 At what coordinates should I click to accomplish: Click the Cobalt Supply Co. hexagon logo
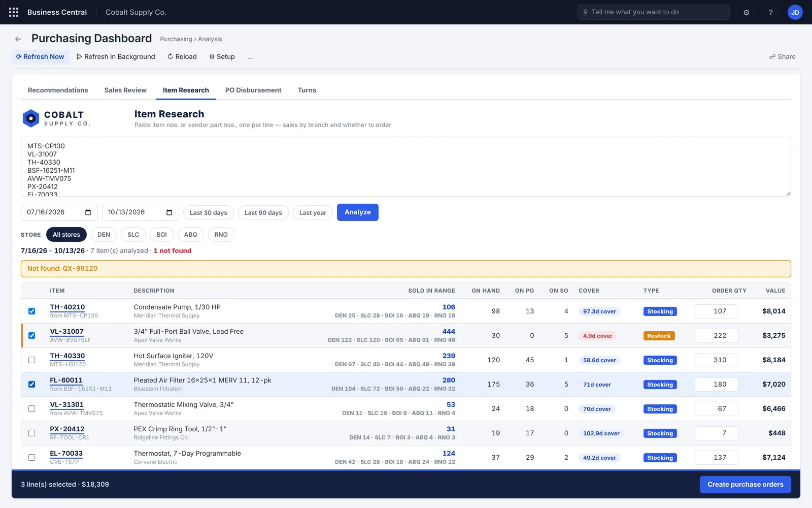(31, 118)
